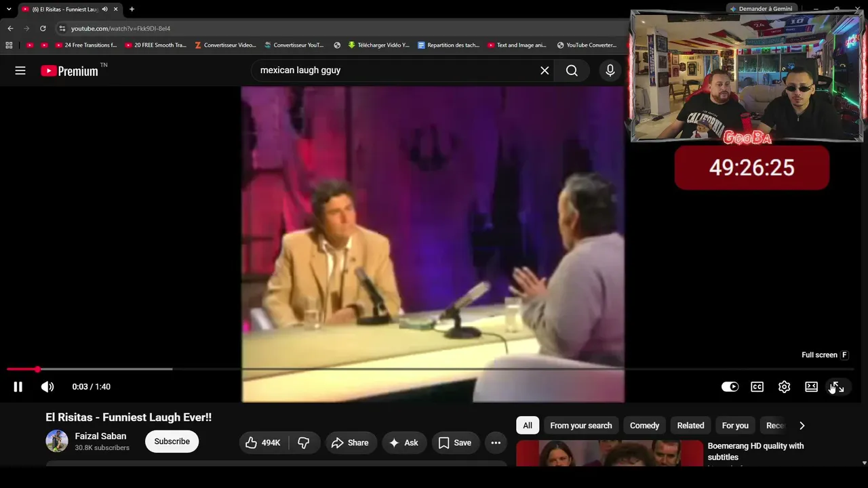Seek along the video progress bar
The height and width of the screenshot is (488, 868).
pyautogui.click(x=430, y=369)
